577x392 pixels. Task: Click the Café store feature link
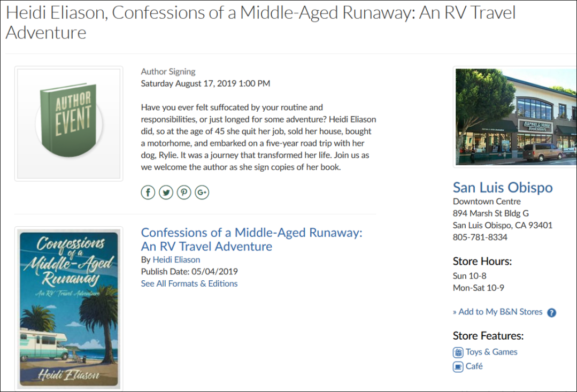(474, 366)
